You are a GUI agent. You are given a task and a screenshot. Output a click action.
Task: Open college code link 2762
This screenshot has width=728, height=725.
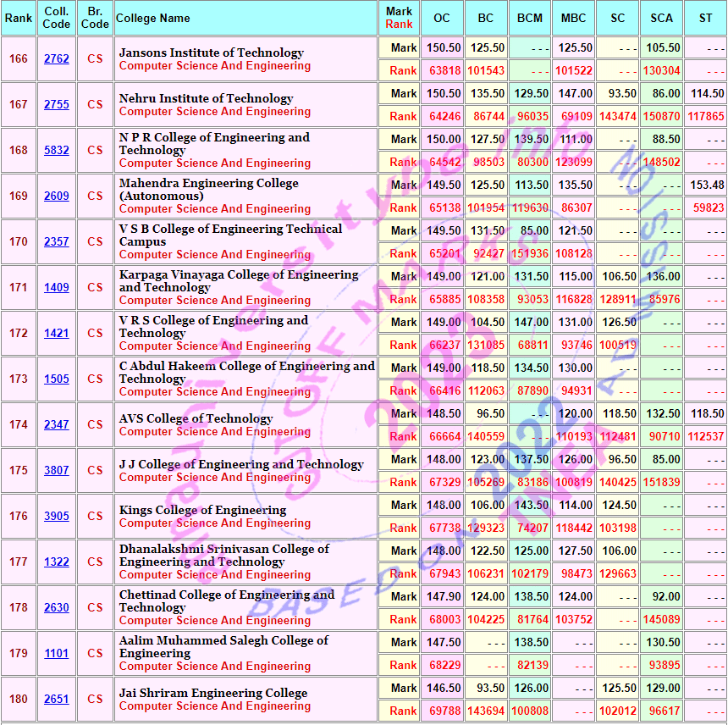57,58
